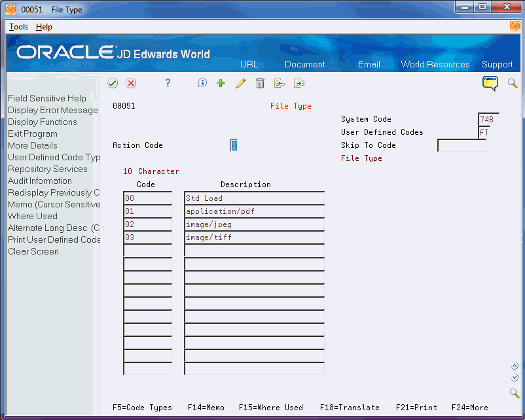The height and width of the screenshot is (420, 525).
Task: Open the Help menu
Action: click(x=44, y=27)
